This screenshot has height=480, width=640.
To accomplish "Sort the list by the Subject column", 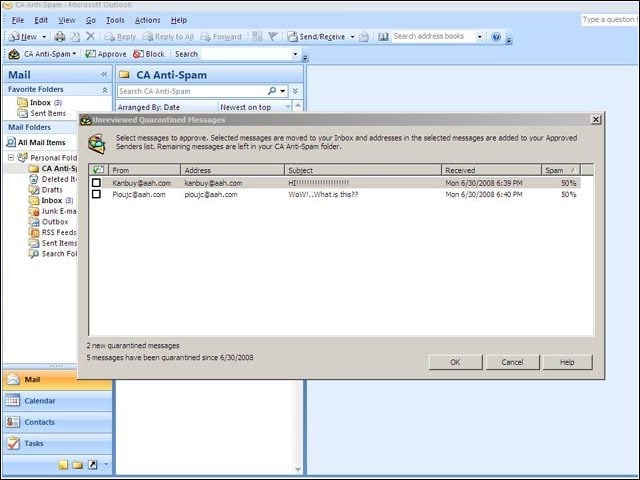I will pyautogui.click(x=363, y=170).
